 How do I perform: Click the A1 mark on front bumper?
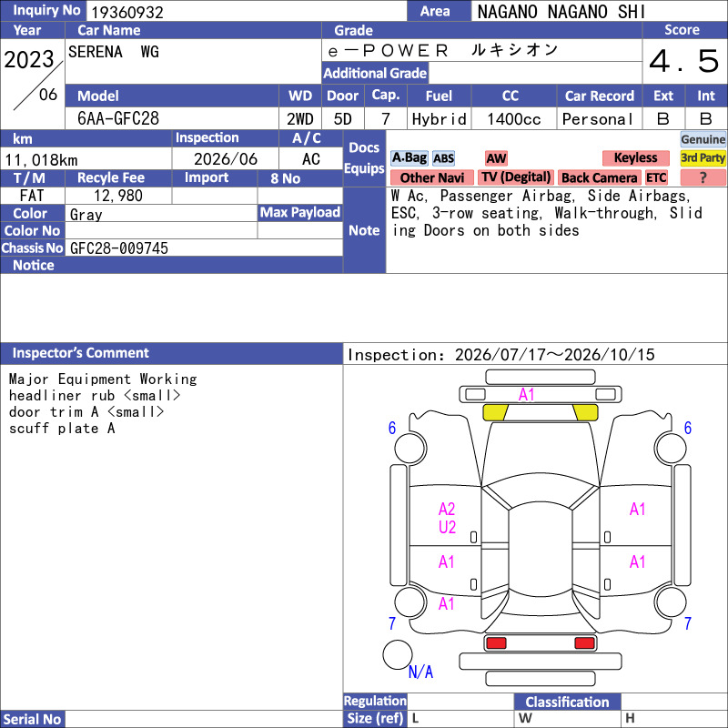[527, 395]
